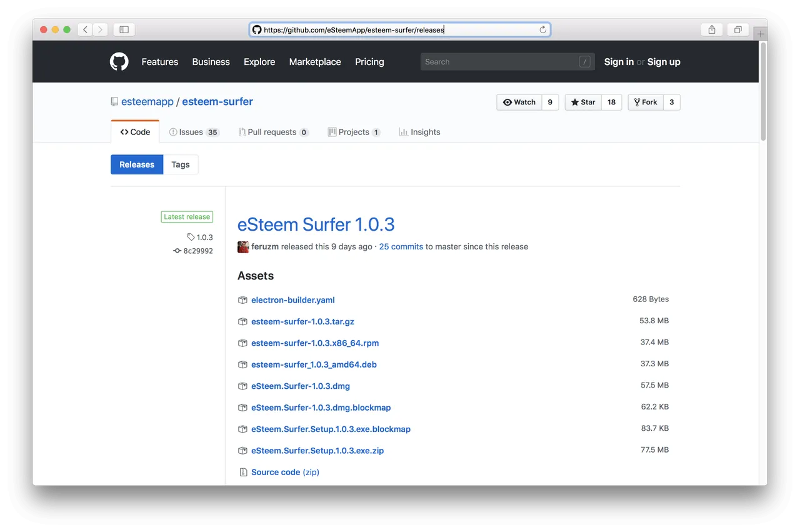The image size is (800, 532).
Task: Switch to the Projects tab
Action: tap(354, 132)
